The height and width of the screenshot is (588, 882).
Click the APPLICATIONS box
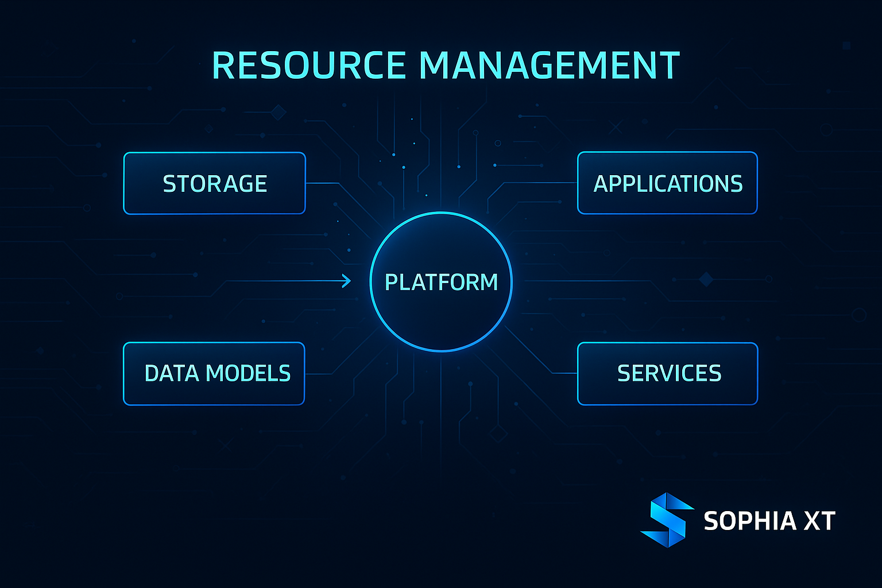[667, 183]
